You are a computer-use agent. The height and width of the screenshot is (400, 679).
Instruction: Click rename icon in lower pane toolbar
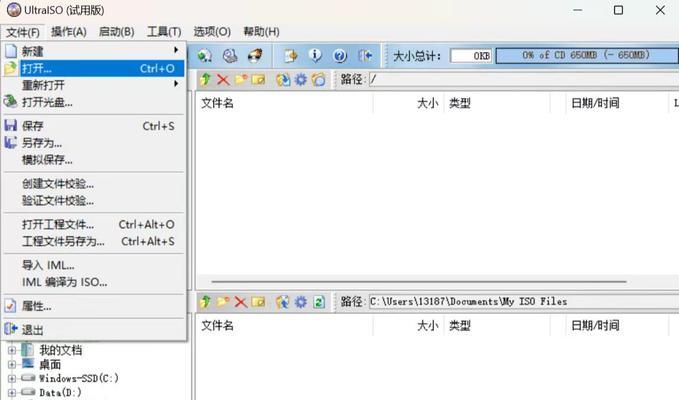click(x=258, y=302)
